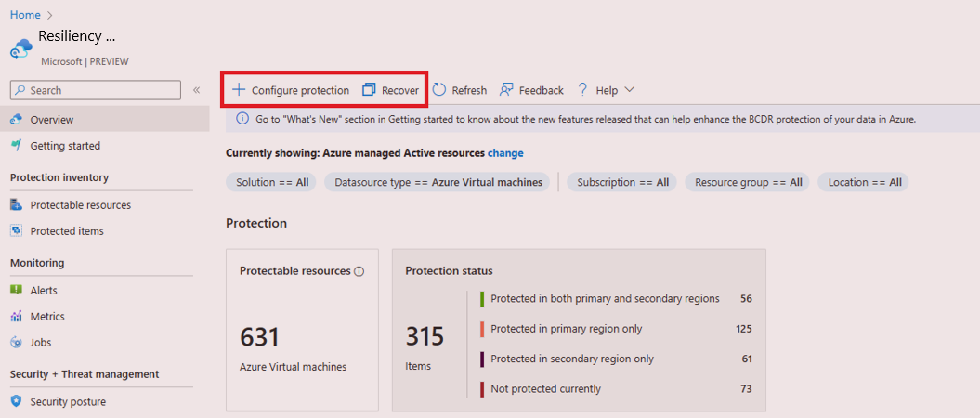Click the Feedback button label

[542, 91]
